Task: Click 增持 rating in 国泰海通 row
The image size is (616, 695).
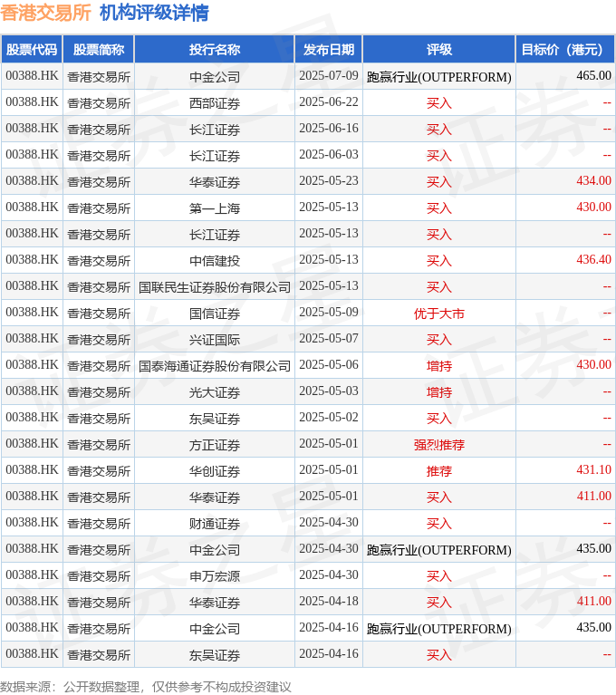Action: (x=439, y=366)
